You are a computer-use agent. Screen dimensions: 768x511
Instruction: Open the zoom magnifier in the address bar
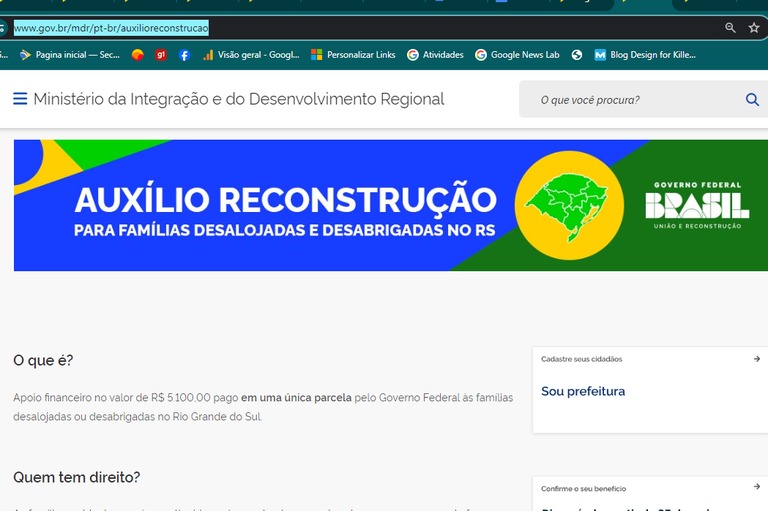coord(730,28)
